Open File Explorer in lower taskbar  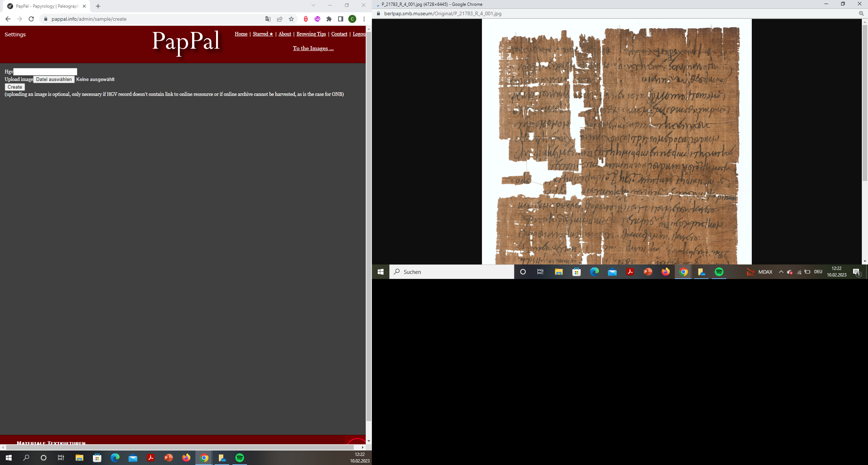click(x=79, y=458)
